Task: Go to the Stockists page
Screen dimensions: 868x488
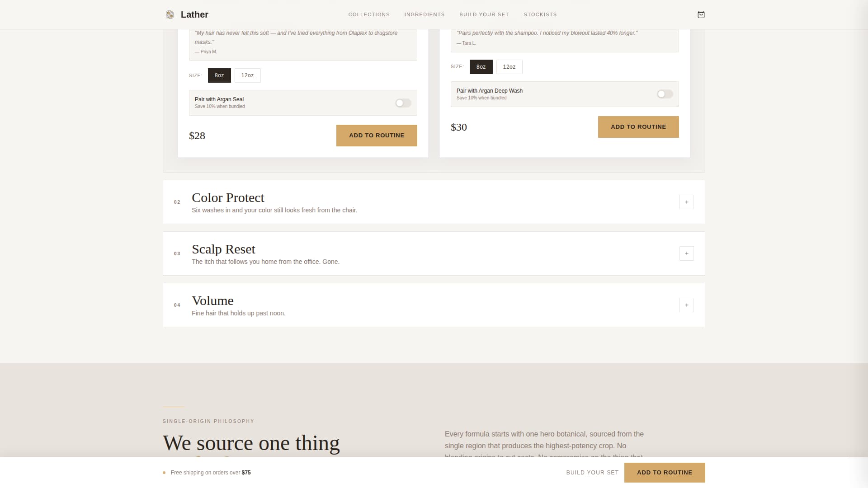Action: click(541, 14)
